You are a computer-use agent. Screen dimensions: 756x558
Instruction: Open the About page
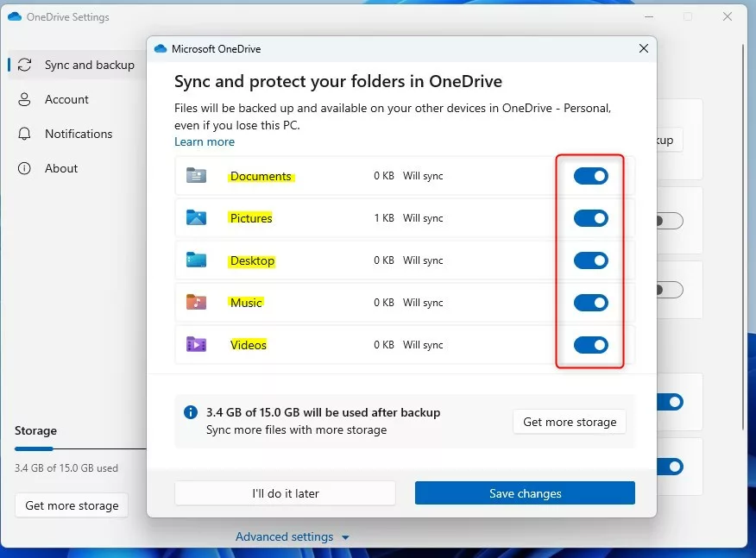pos(61,168)
